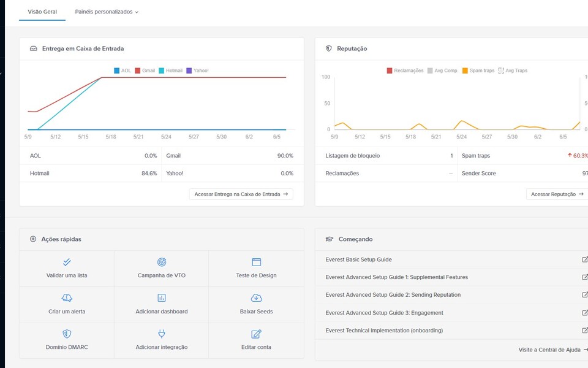This screenshot has height=368, width=588.
Task: Click the Campanha de VTO label
Action: pyautogui.click(x=162, y=275)
